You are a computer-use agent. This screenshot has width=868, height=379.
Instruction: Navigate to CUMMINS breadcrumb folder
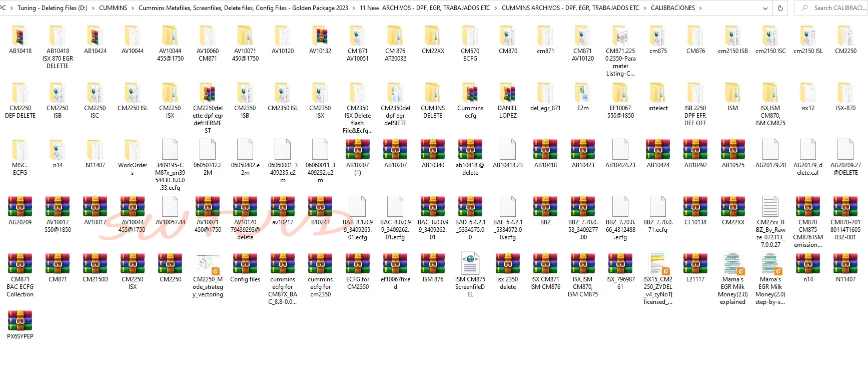[x=113, y=8]
